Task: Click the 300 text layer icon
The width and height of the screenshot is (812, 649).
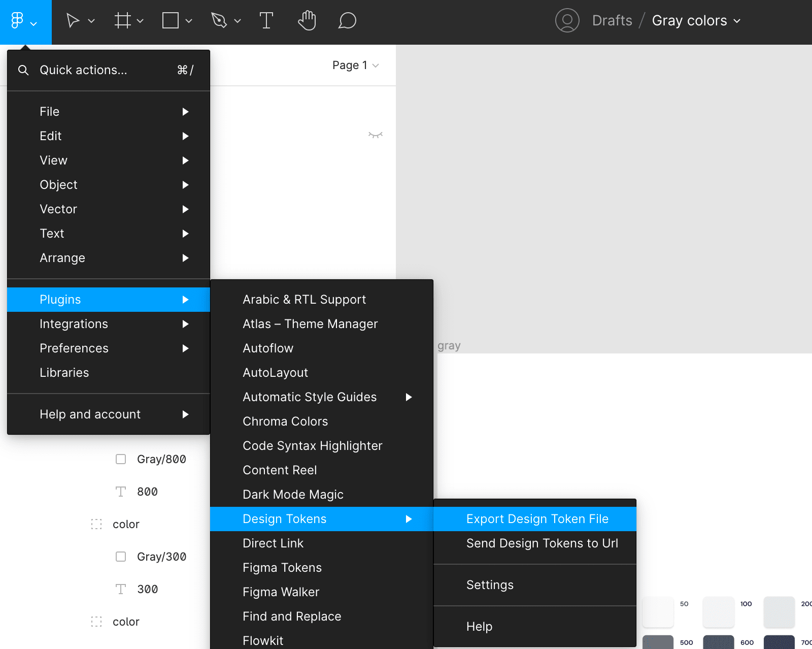Action: (x=121, y=589)
